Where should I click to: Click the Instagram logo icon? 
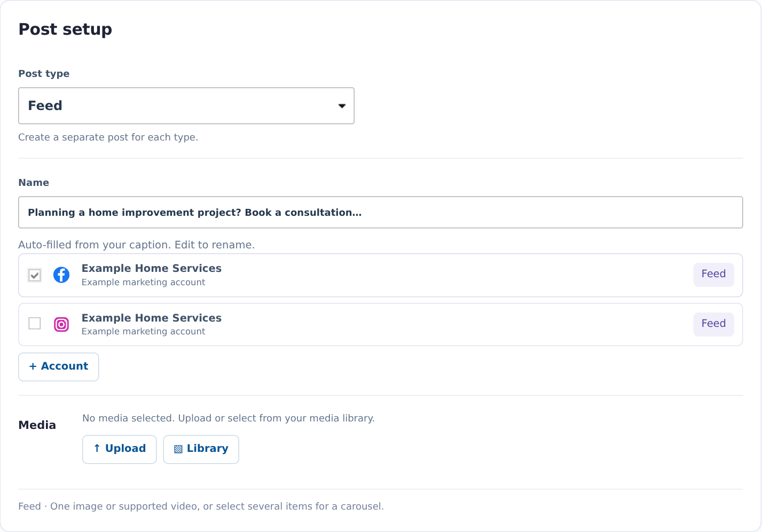click(61, 324)
